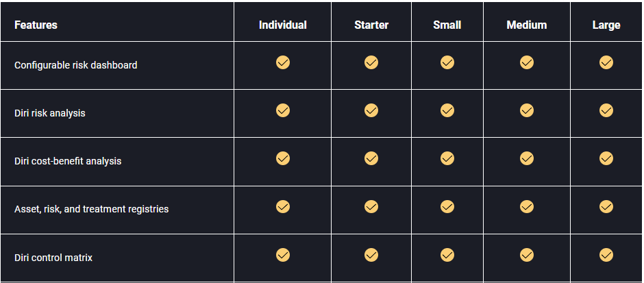This screenshot has height=283, width=644.
Task: Click the Features column header
Action: pyautogui.click(x=36, y=25)
